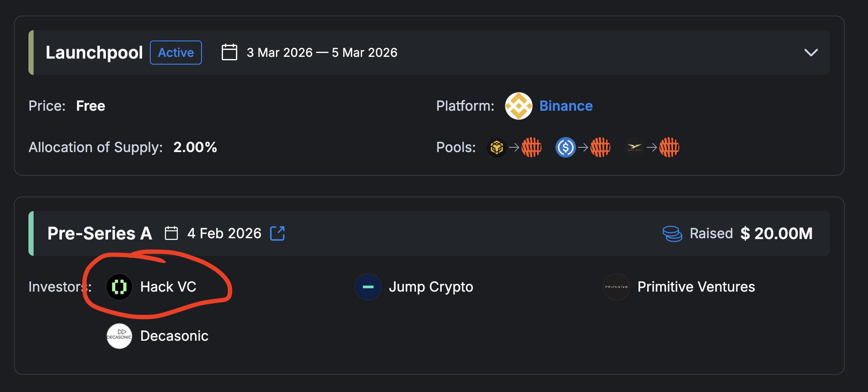Open the Pre-Series A external link icon
The height and width of the screenshot is (392, 868).
[x=277, y=233]
